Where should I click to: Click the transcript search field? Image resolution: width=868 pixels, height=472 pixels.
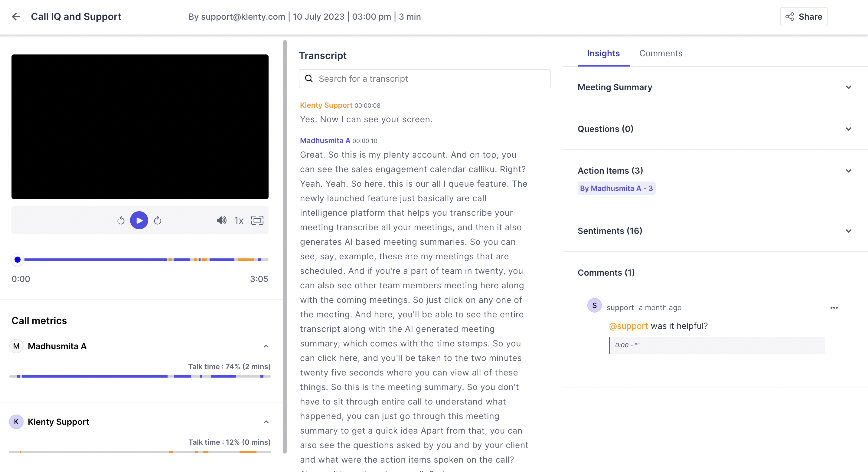425,79
